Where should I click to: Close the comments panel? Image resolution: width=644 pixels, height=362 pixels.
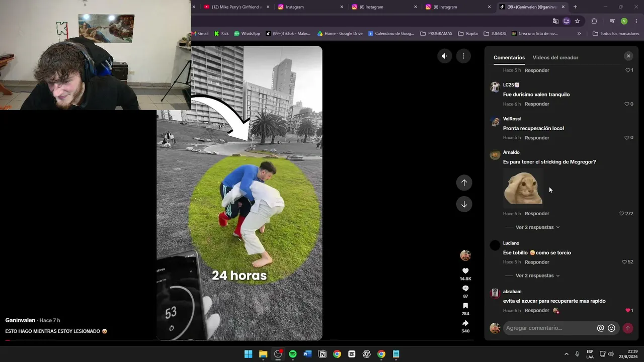(628, 56)
